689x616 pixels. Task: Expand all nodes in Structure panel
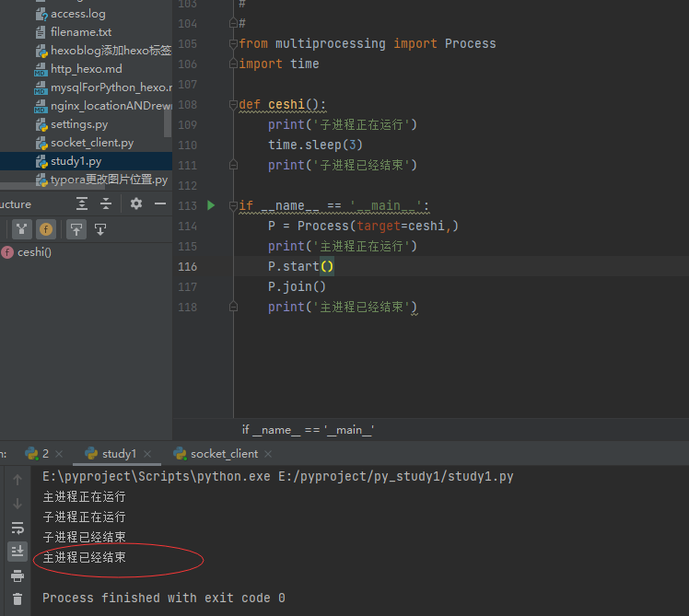coord(83,203)
